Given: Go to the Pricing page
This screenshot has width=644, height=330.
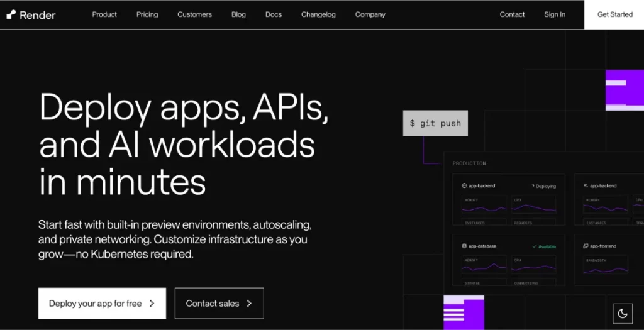Looking at the screenshot, I should tap(147, 14).
